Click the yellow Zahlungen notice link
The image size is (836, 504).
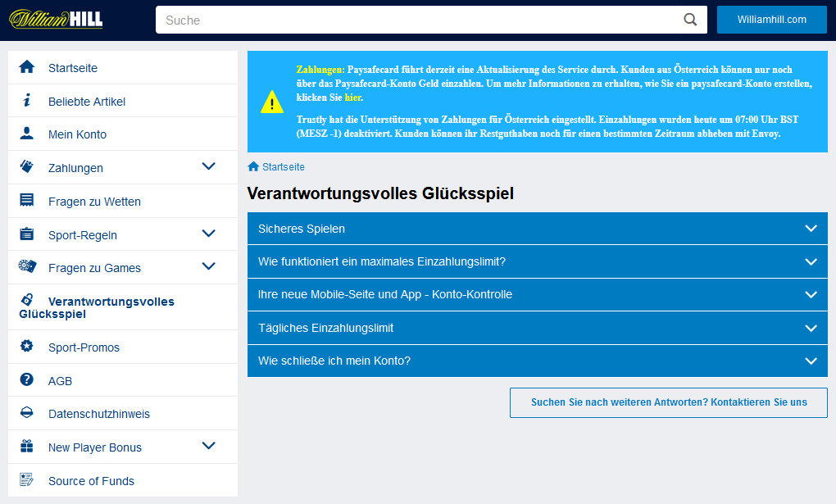click(x=320, y=70)
